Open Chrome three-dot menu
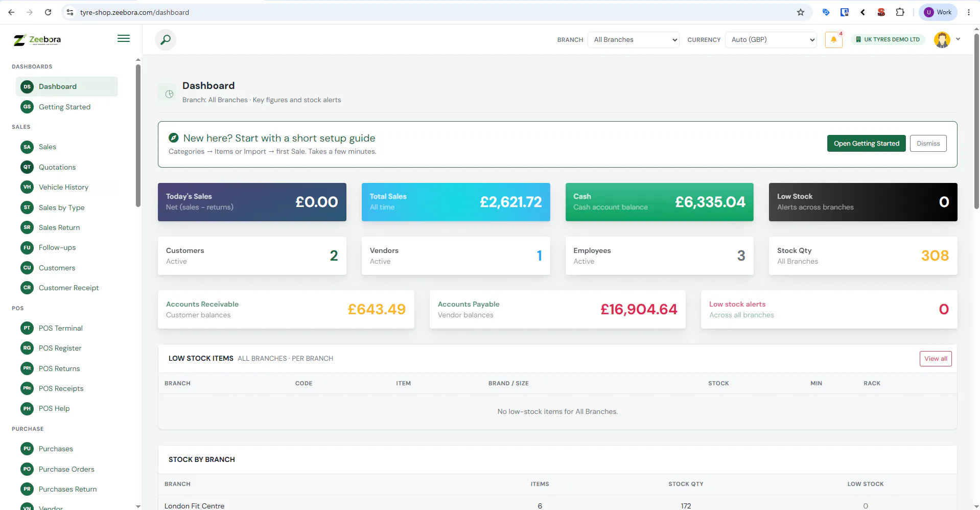This screenshot has height=510, width=980. [x=968, y=12]
